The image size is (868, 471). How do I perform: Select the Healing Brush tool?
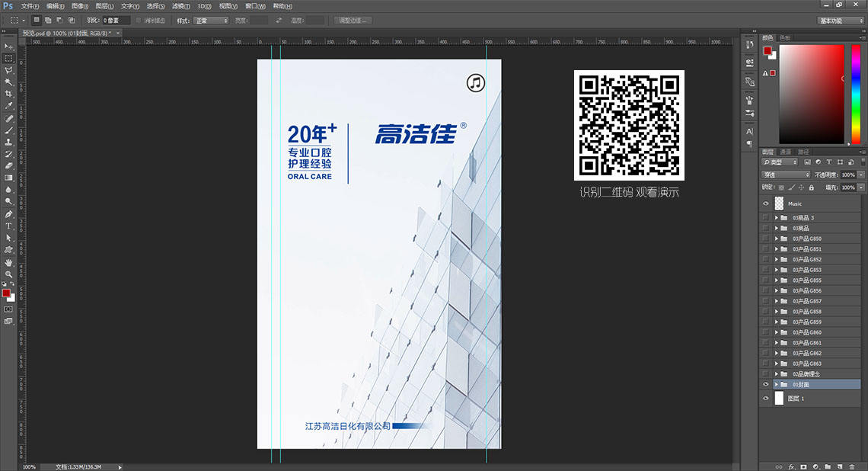point(8,119)
